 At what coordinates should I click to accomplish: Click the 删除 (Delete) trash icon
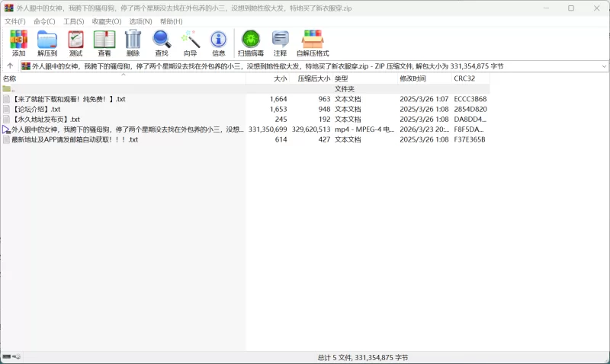click(133, 43)
